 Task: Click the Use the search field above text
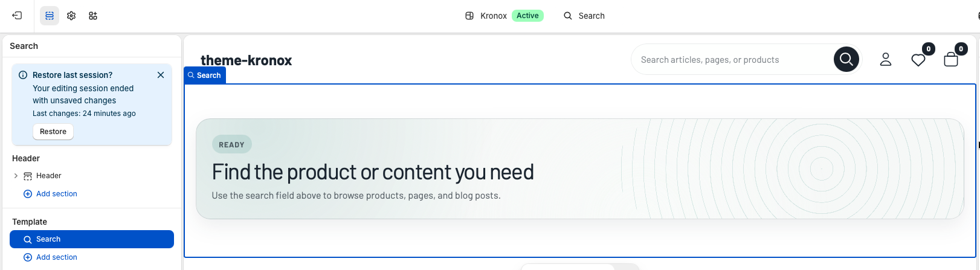pyautogui.click(x=356, y=196)
